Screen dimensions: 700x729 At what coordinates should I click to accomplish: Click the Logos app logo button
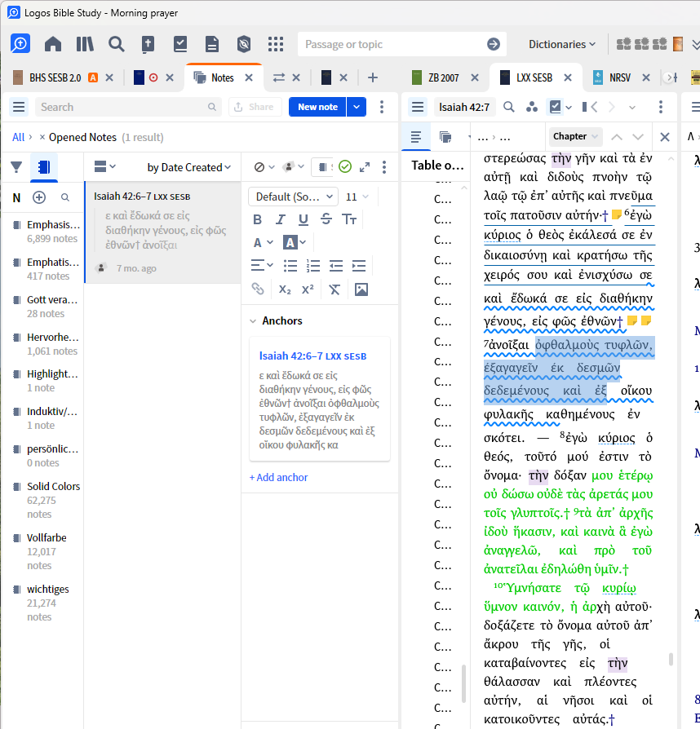[20, 44]
